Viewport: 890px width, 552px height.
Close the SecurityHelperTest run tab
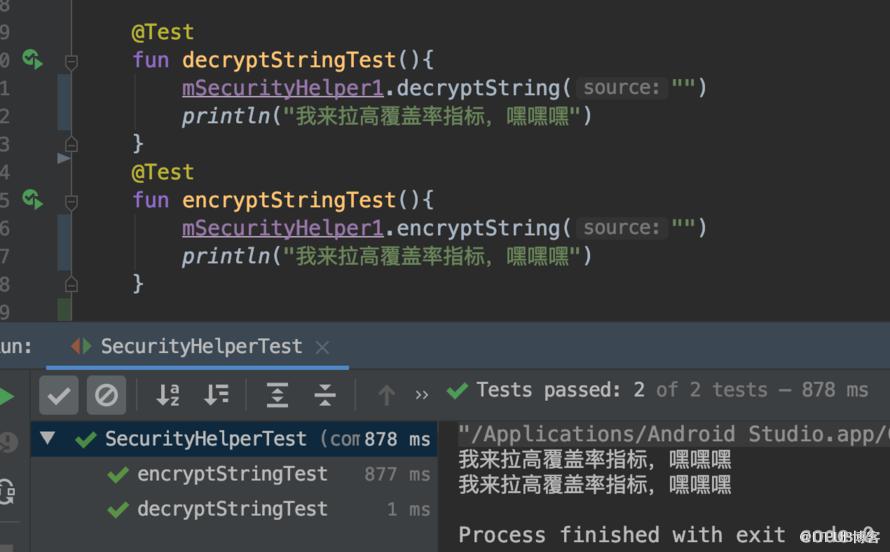point(322,347)
